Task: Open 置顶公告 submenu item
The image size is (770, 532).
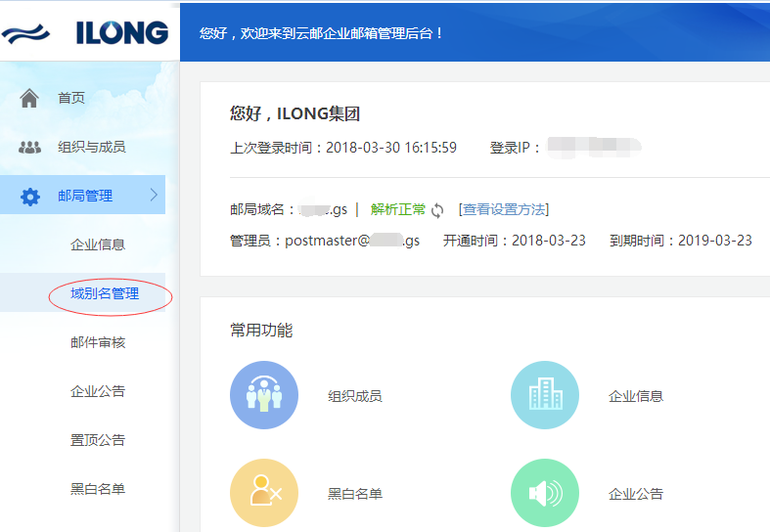Action: pyautogui.click(x=98, y=440)
